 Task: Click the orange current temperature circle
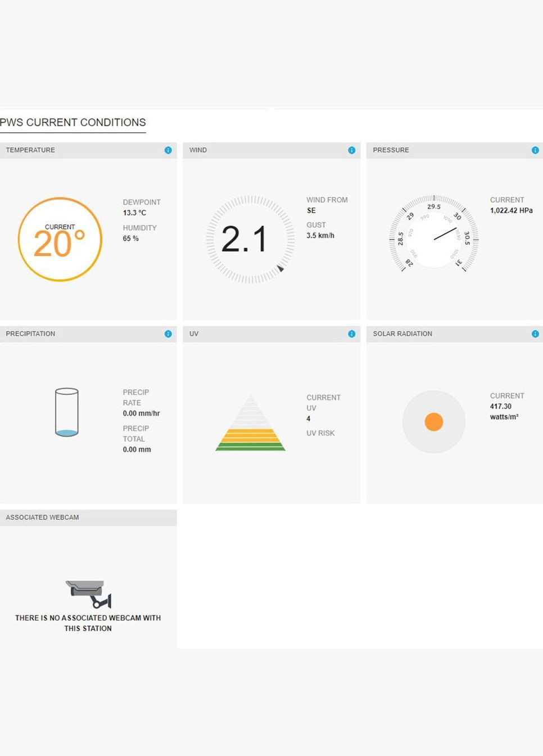[x=60, y=240]
